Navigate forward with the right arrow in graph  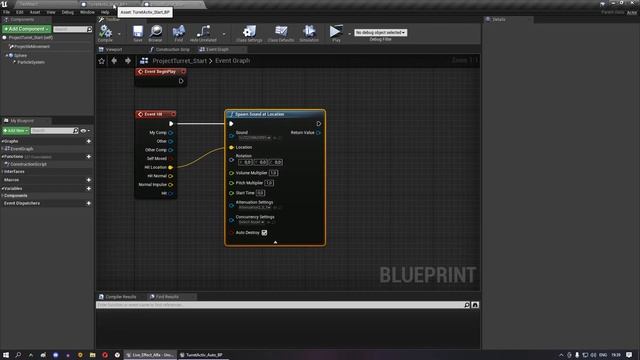[128, 61]
